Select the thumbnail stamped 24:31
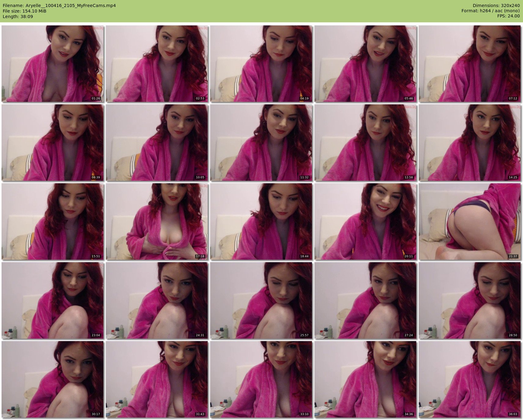 157,300
